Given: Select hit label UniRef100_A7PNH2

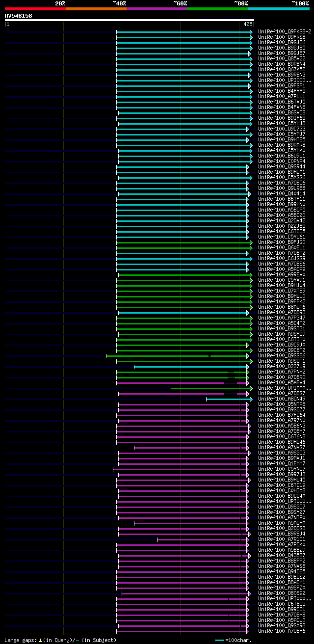Looking at the screenshot, I should pos(282,372).
